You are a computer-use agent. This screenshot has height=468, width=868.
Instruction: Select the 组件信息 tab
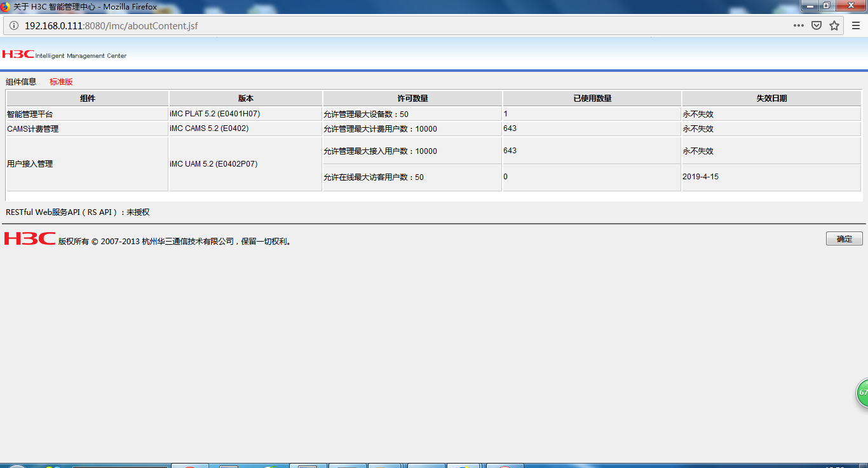pyautogui.click(x=21, y=82)
